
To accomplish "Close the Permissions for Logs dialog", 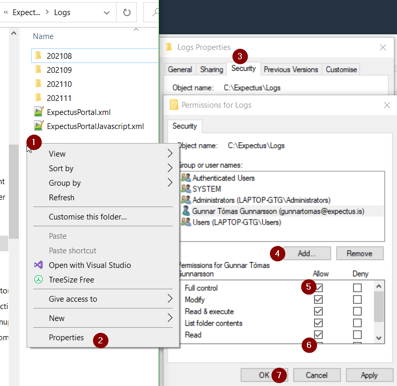I will pos(387,105).
